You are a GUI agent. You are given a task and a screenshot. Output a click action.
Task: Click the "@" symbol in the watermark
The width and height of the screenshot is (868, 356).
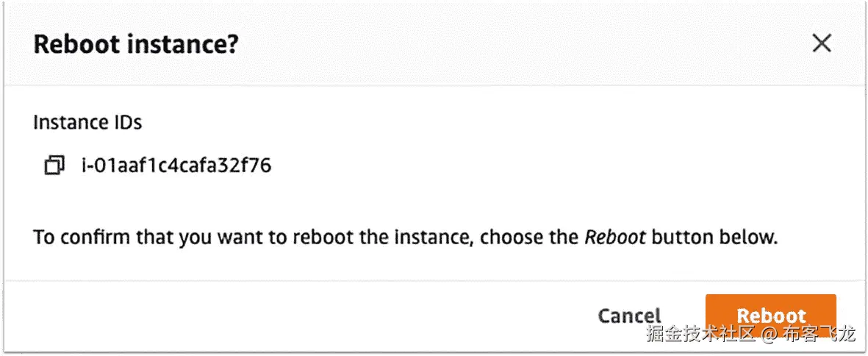click(x=769, y=335)
